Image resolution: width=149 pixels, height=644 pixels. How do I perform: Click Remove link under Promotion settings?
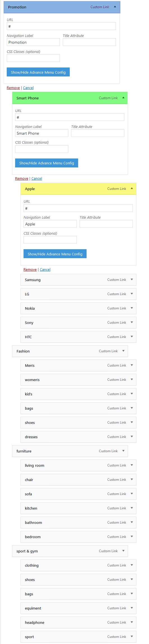(13, 88)
